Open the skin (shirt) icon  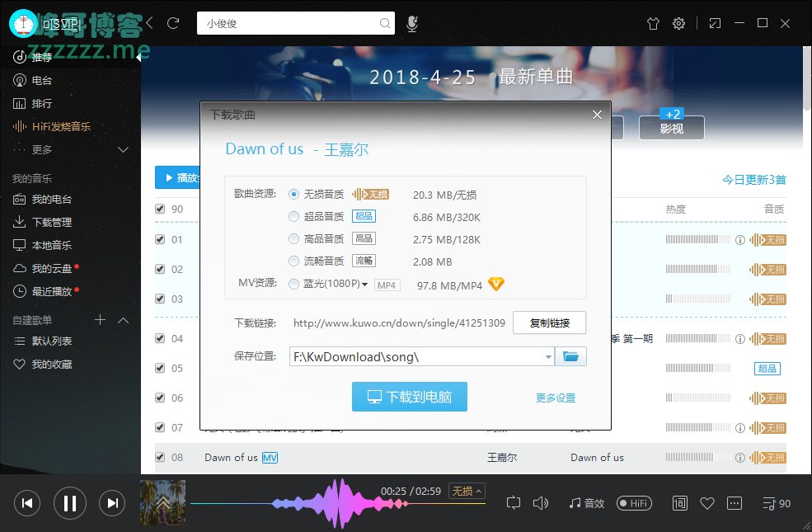coord(654,23)
